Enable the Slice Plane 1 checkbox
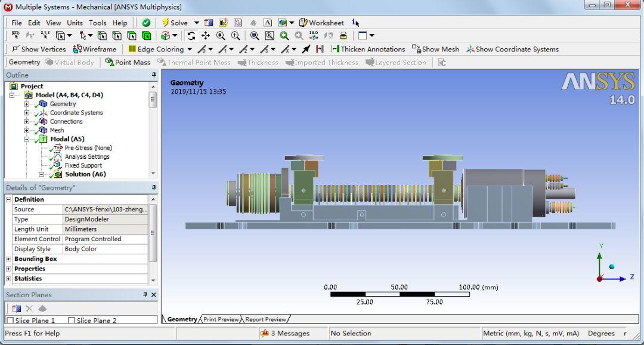This screenshot has width=644, height=345. [11, 321]
